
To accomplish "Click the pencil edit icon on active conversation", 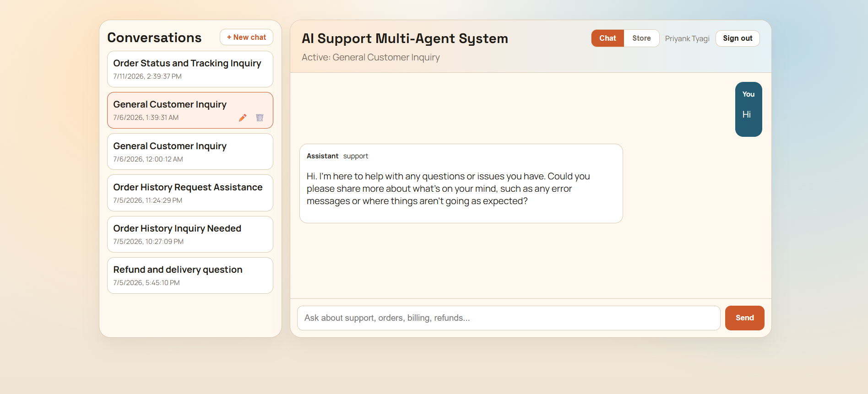I will pyautogui.click(x=243, y=118).
